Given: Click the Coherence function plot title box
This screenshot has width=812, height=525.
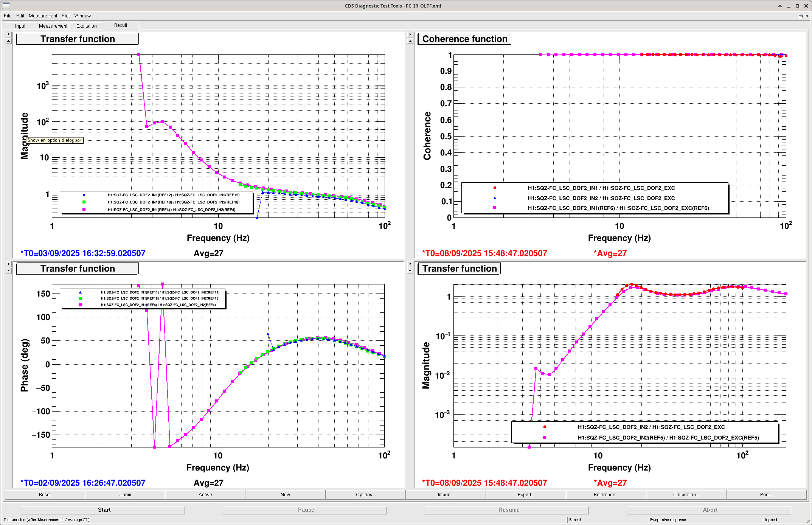Looking at the screenshot, I should click(464, 39).
